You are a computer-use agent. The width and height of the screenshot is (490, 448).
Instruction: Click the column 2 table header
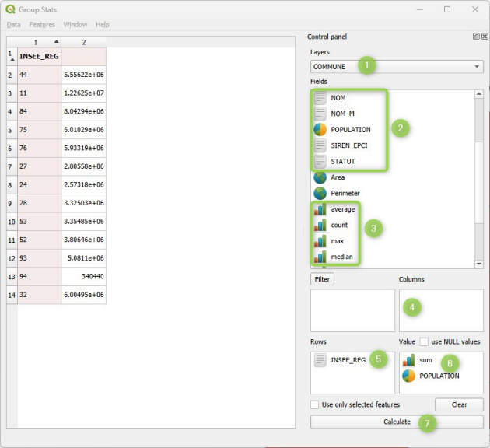[84, 42]
